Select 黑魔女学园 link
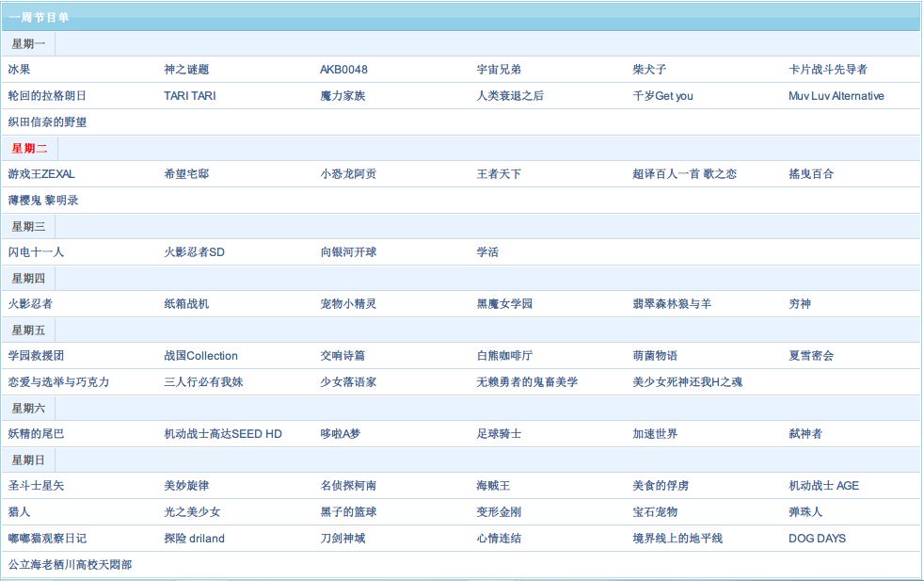Viewport: 924px width, 581px height. pyautogui.click(x=504, y=304)
